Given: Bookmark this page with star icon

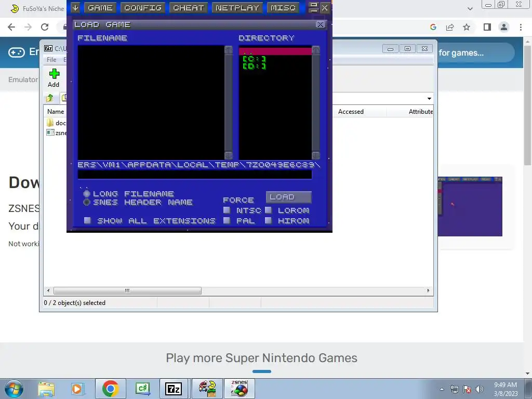Looking at the screenshot, I should (467, 27).
